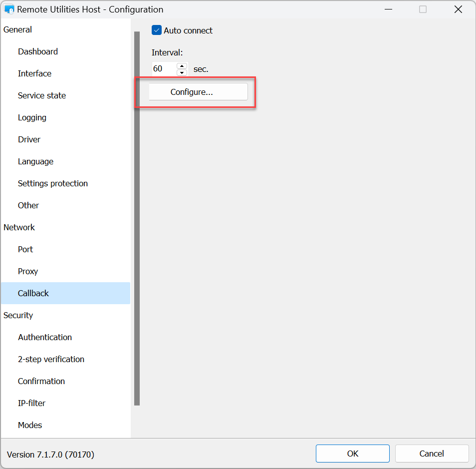Select Proxy under Network
Image resolution: width=476 pixels, height=469 pixels.
28,271
